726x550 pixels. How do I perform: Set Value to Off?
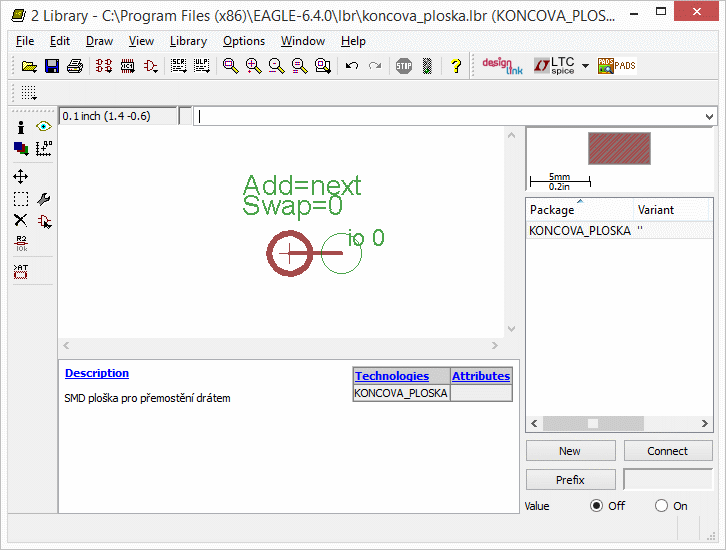(597, 506)
